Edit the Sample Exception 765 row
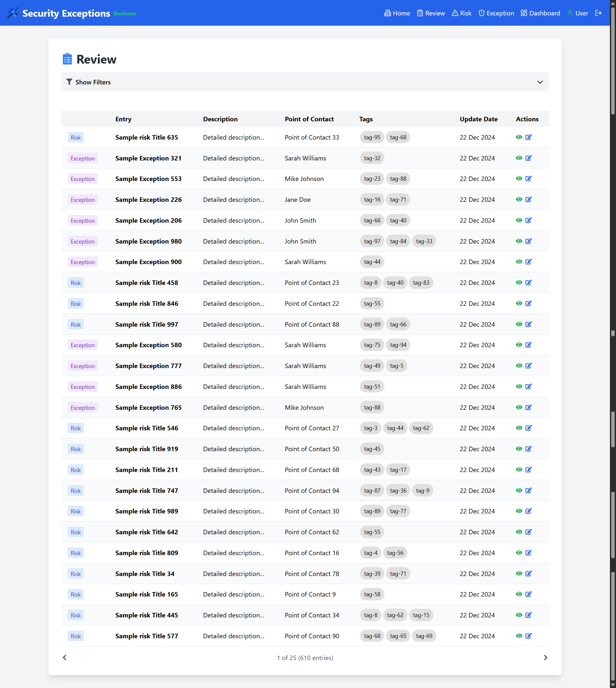Viewport: 616px width, 688px height. pos(528,407)
